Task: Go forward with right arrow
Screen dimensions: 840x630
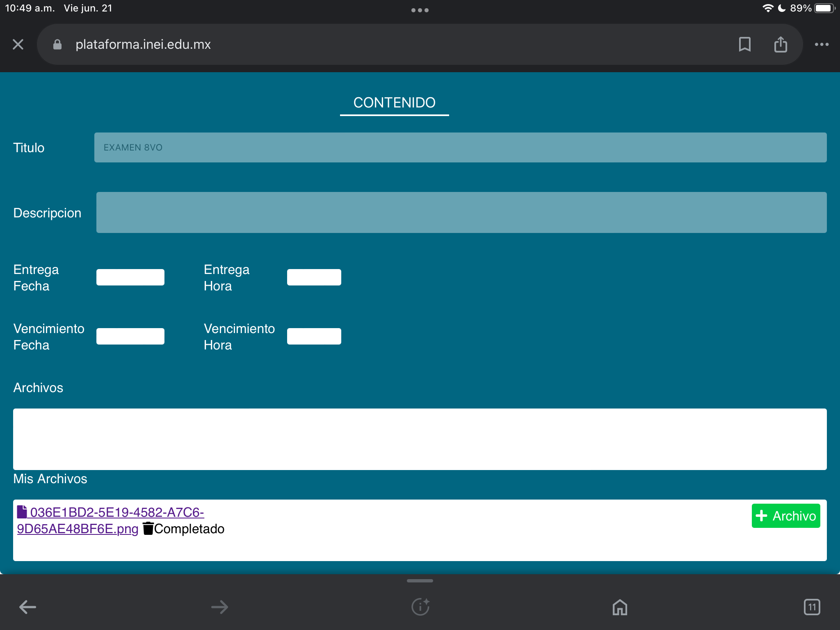Action: point(220,607)
